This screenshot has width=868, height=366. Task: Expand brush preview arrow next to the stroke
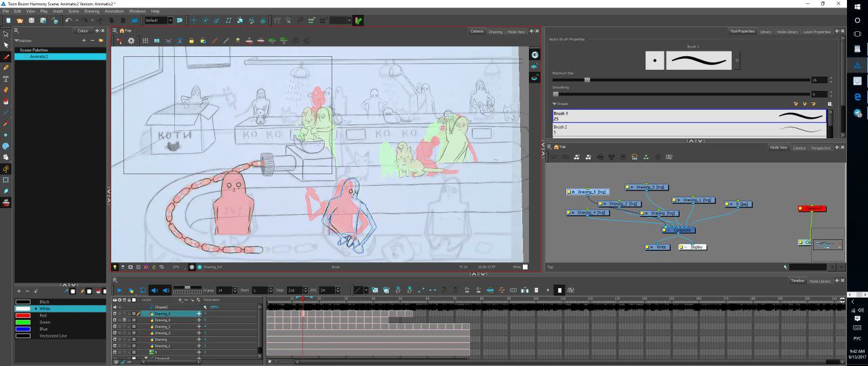point(737,60)
